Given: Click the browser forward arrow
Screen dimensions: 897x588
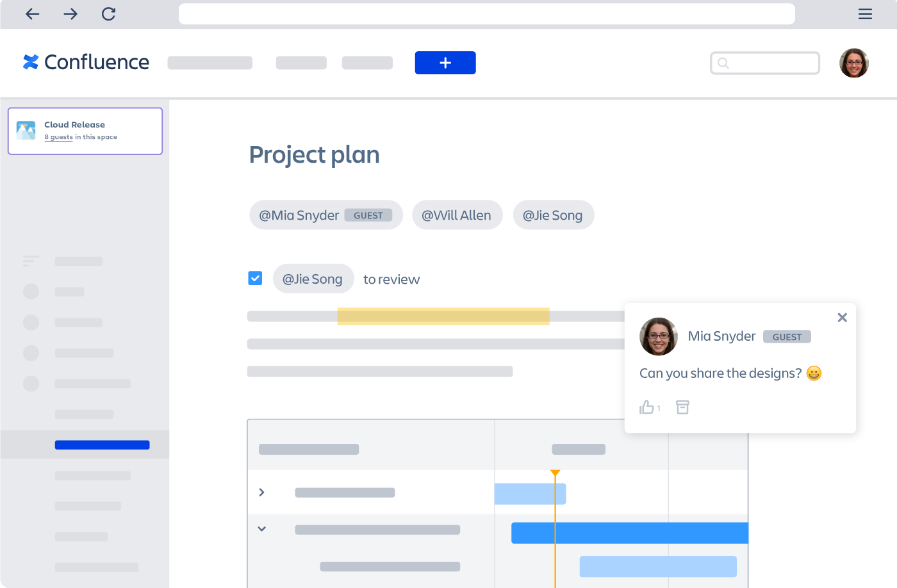Looking at the screenshot, I should pyautogui.click(x=70, y=13).
